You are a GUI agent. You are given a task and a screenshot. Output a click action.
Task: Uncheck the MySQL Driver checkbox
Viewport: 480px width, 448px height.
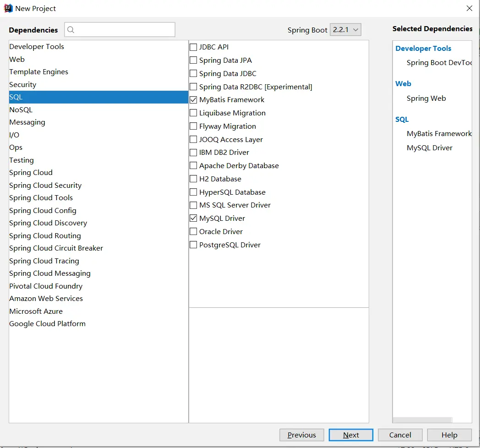click(193, 219)
